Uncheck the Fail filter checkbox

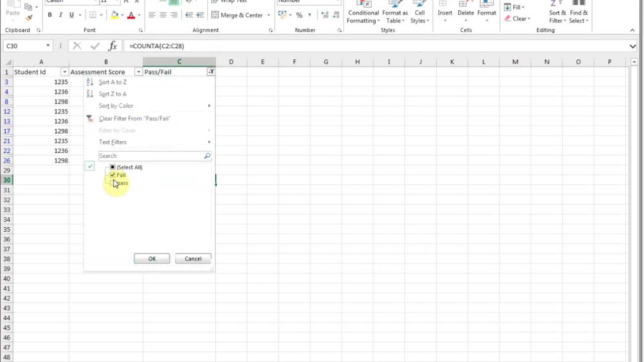pyautogui.click(x=113, y=175)
